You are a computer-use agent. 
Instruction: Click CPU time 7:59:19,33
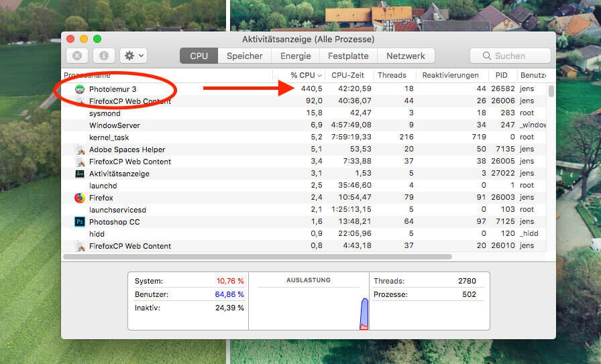click(x=351, y=137)
